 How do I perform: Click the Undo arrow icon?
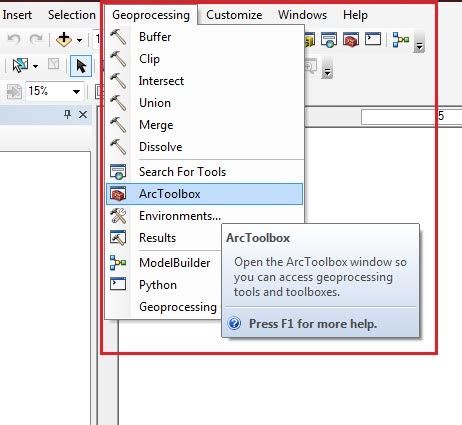(x=14, y=40)
